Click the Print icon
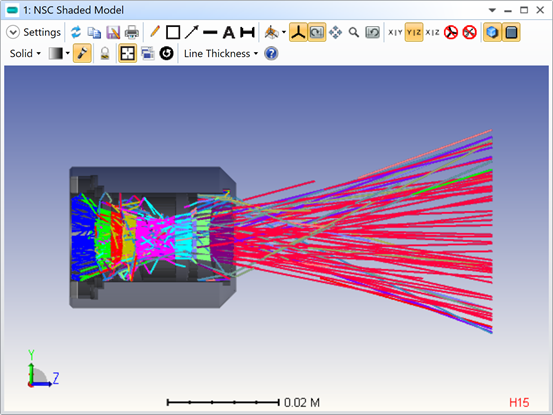 coord(132,32)
